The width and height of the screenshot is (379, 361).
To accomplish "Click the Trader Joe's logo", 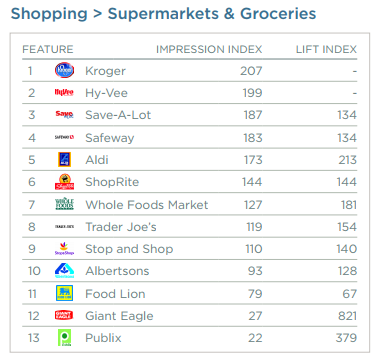I will [x=64, y=227].
